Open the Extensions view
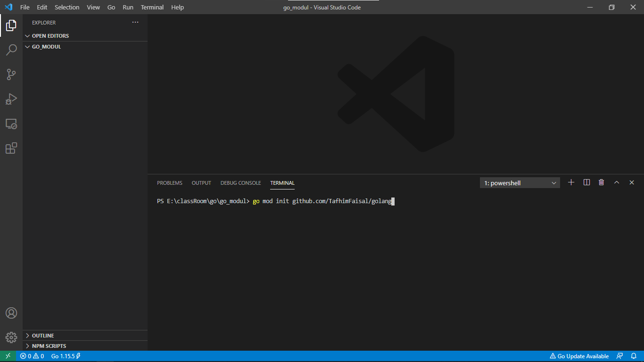This screenshot has height=362, width=644. (x=11, y=148)
